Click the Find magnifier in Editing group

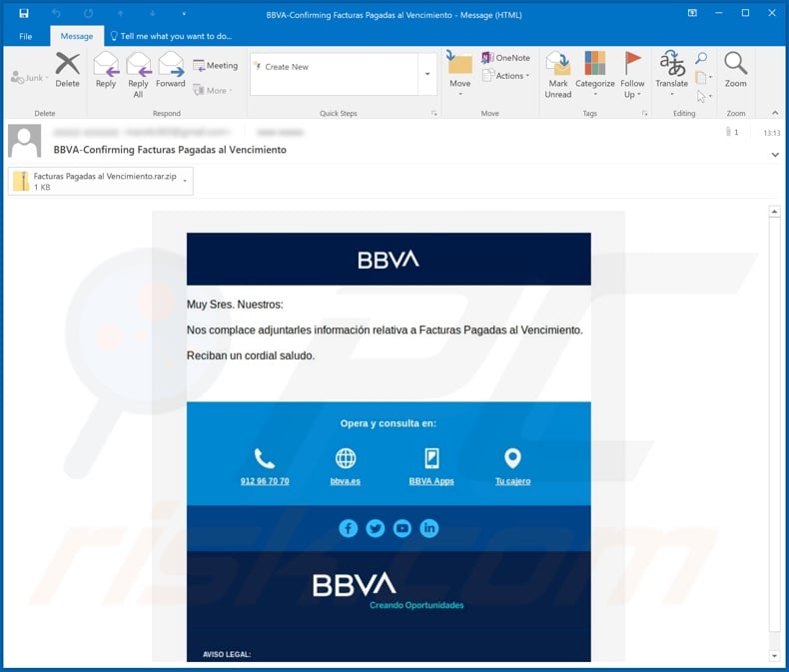point(701,58)
